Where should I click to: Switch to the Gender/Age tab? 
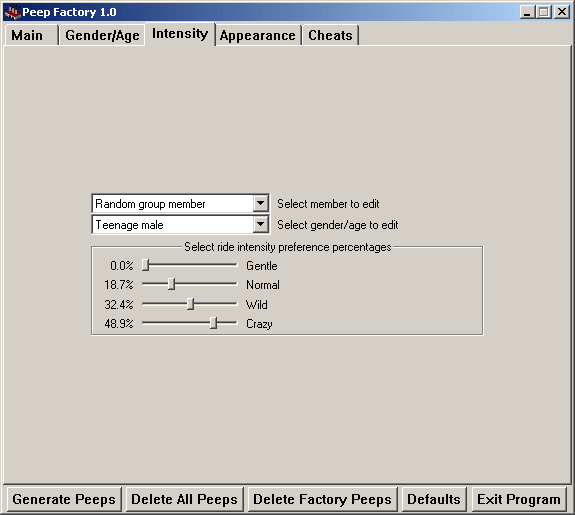point(102,36)
